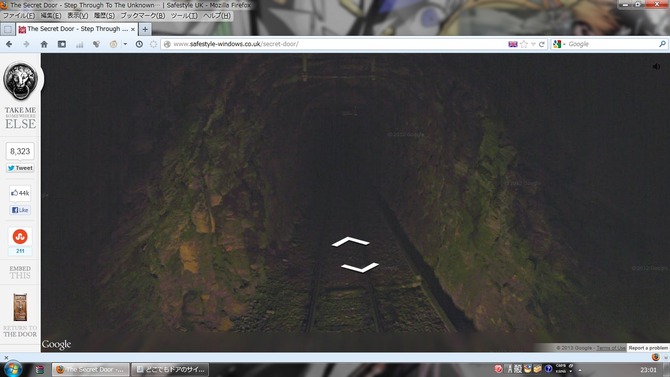The height and width of the screenshot is (377, 670).
Task: Go back with the back arrow
Action: click(9, 44)
